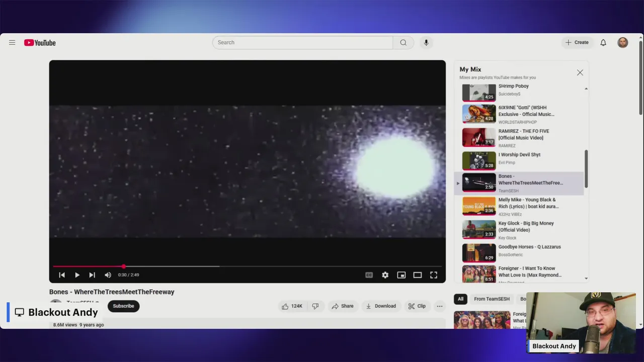Download this video
Viewport: 644px width, 362px height.
click(381, 306)
